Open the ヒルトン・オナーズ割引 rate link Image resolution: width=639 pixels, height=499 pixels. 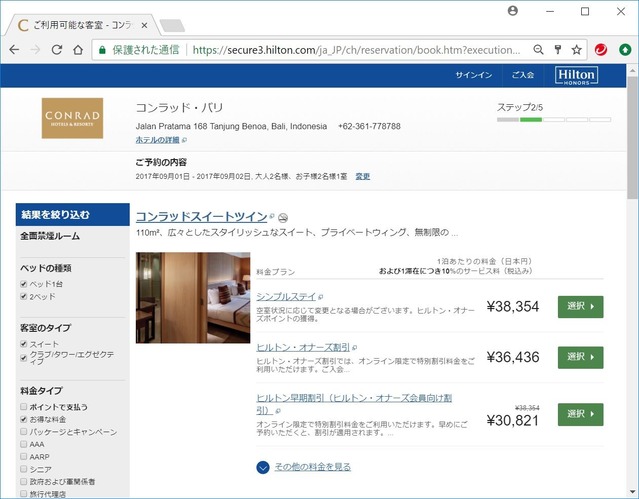(x=303, y=347)
